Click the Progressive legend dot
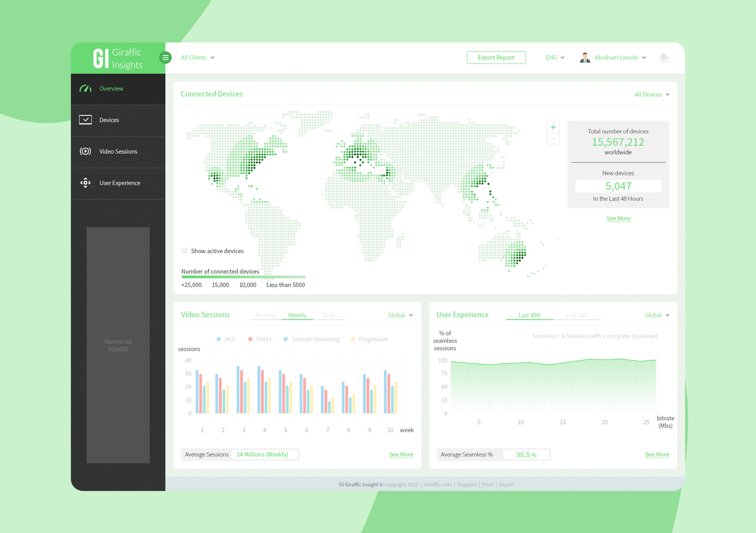The image size is (756, 533). [x=353, y=339]
